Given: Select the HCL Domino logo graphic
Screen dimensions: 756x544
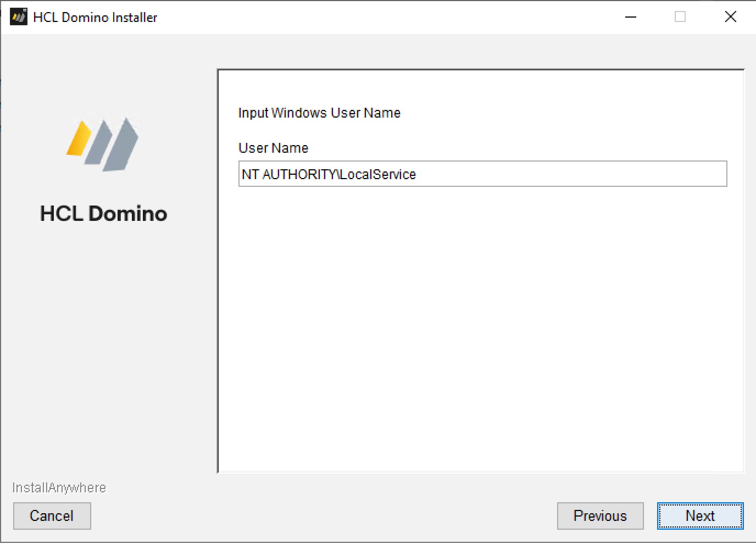Looking at the screenshot, I should [x=102, y=143].
